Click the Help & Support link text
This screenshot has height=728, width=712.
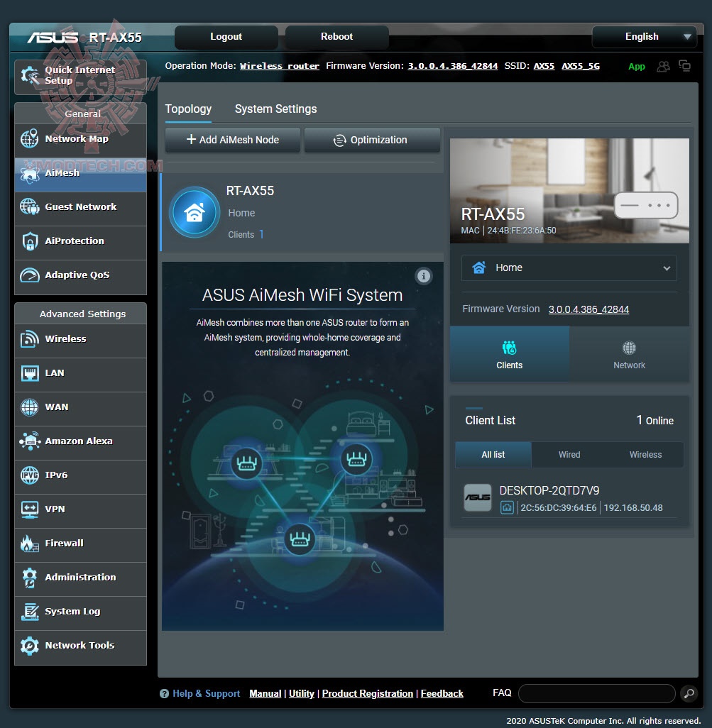[x=206, y=694]
